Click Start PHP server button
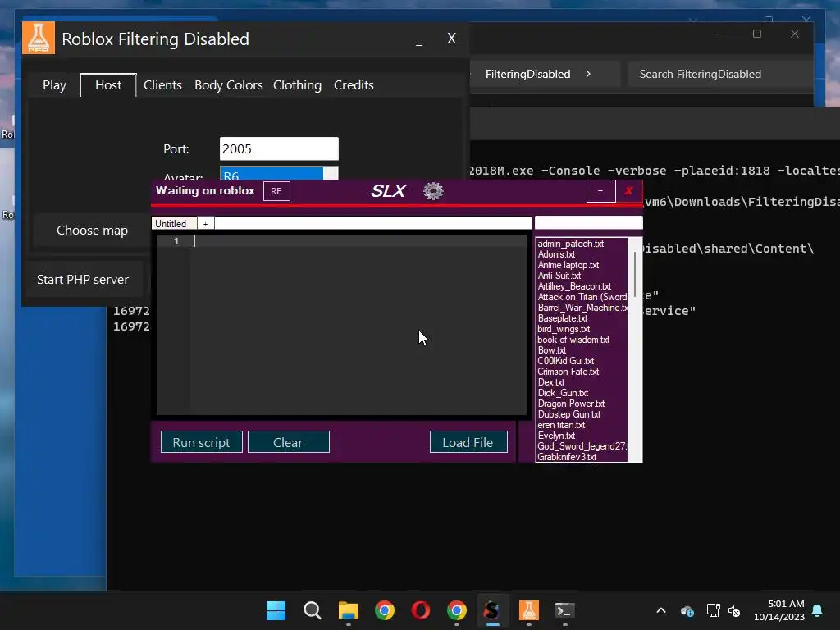 83,280
